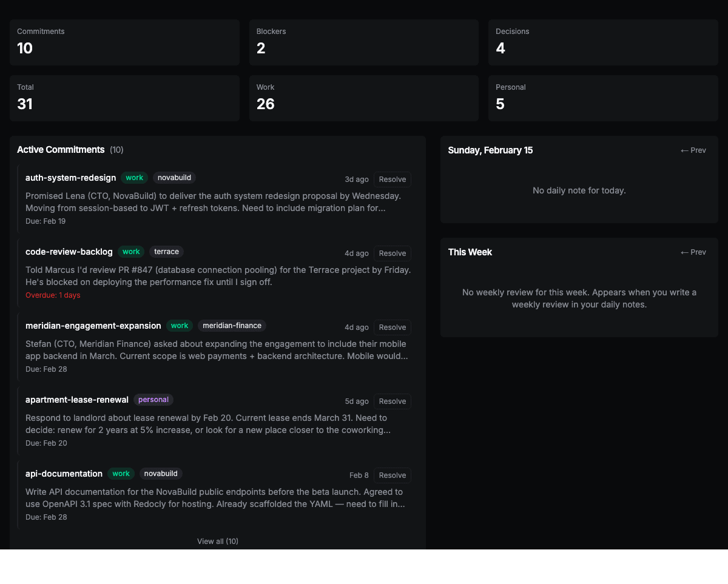728x584 pixels.
Task: Click the Total count card
Action: tap(124, 98)
